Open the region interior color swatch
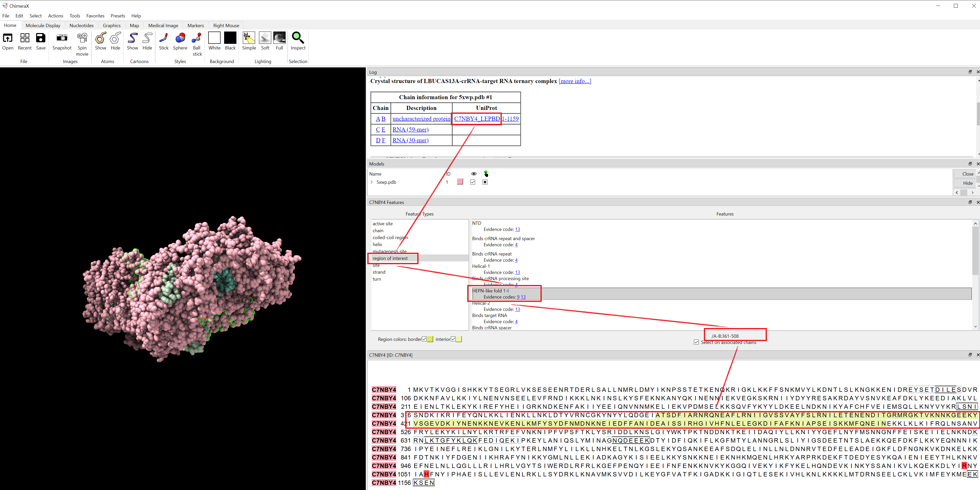The height and width of the screenshot is (490, 980). (x=459, y=339)
